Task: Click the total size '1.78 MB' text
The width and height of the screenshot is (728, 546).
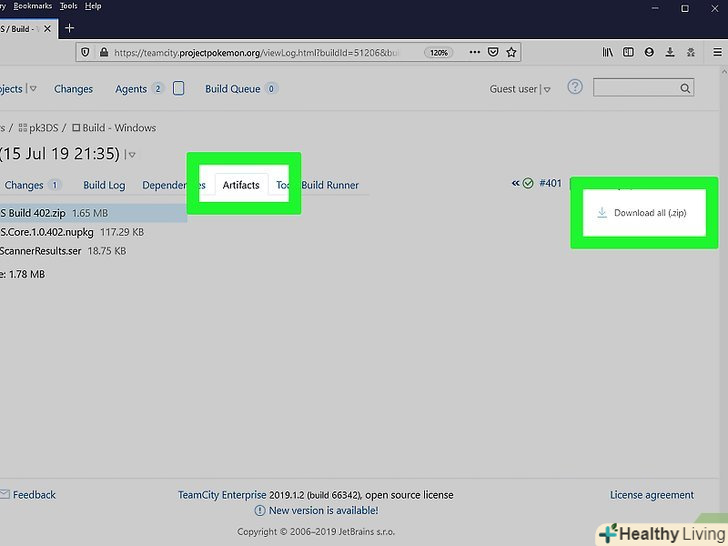Action: click(27, 274)
